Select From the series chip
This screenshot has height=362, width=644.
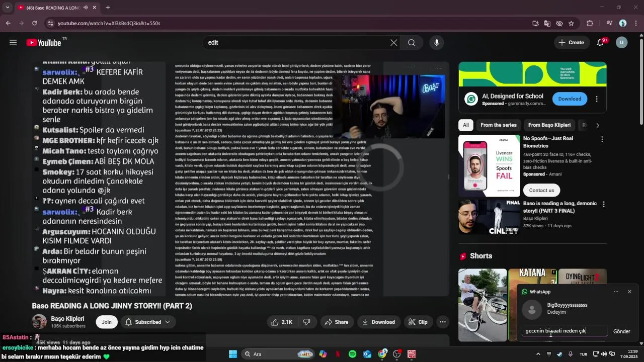point(499,125)
